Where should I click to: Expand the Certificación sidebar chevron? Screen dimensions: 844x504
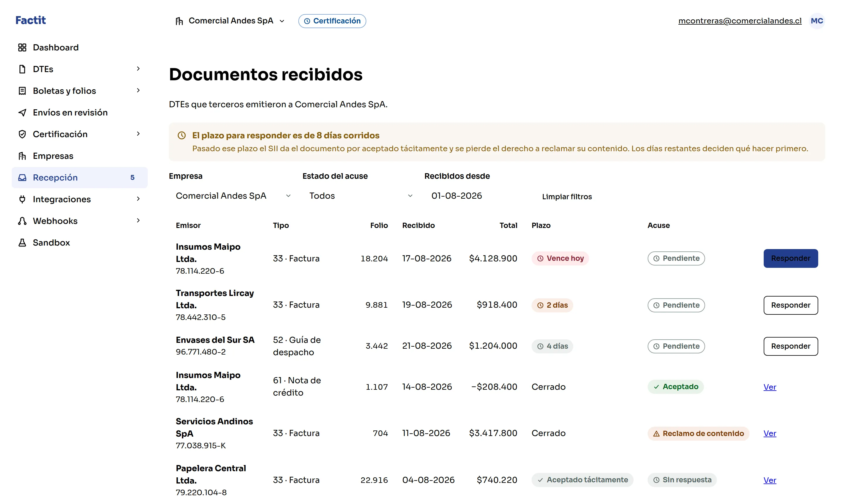click(138, 134)
